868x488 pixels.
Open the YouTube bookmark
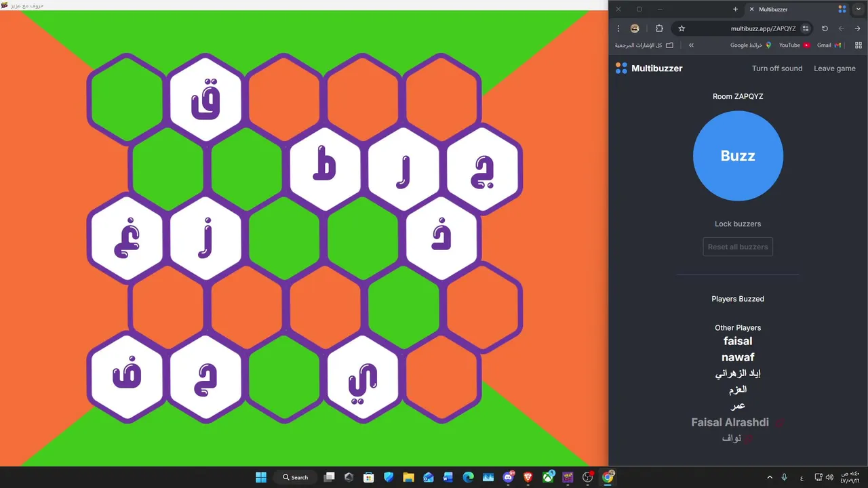[794, 45]
